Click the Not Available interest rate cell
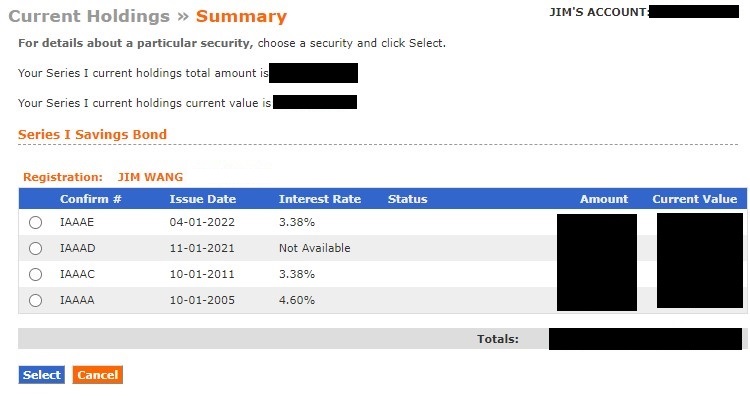This screenshot has width=750, height=396. click(315, 248)
